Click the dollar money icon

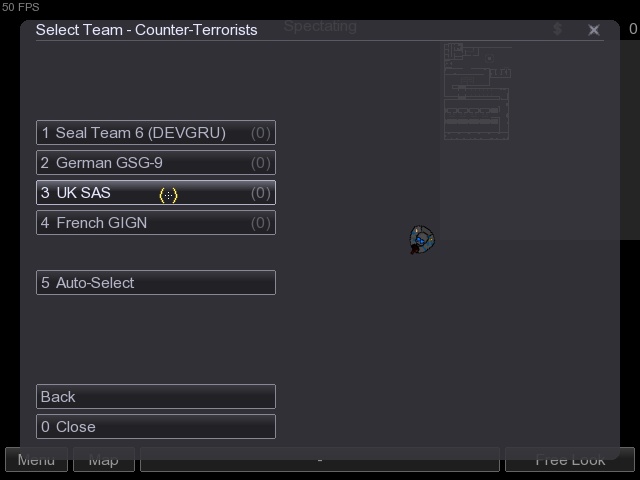pos(558,29)
